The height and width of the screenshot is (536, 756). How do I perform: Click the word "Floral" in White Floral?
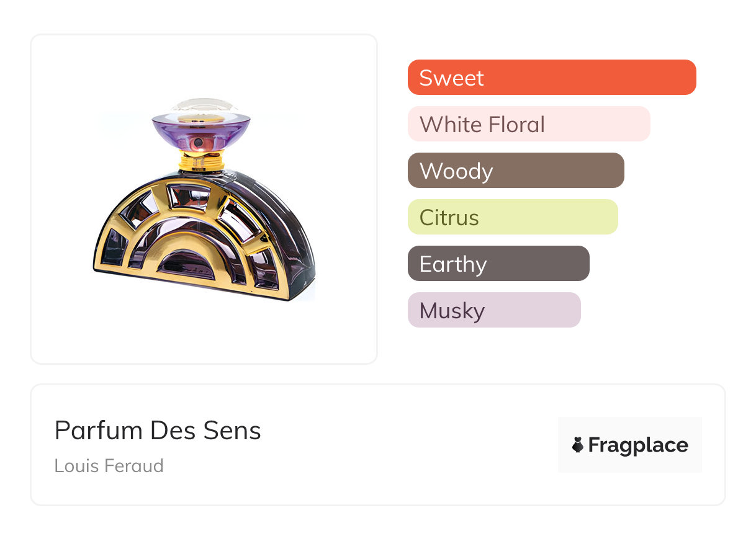pos(516,124)
